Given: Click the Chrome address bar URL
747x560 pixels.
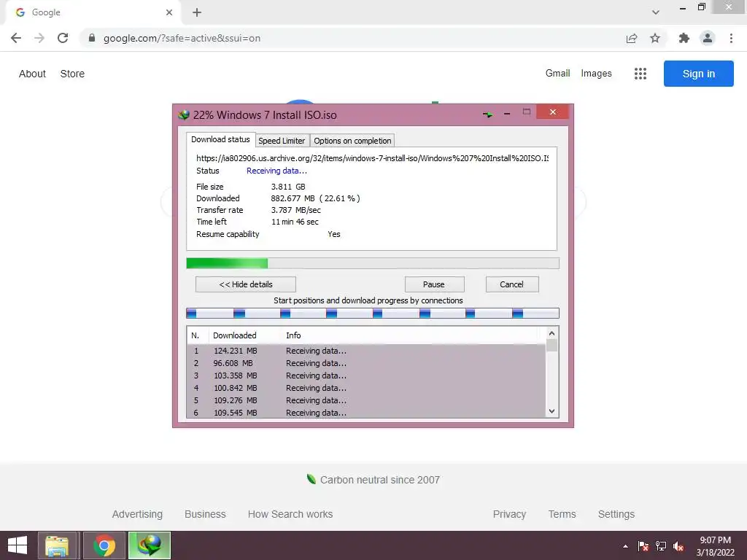Looking at the screenshot, I should 182,38.
